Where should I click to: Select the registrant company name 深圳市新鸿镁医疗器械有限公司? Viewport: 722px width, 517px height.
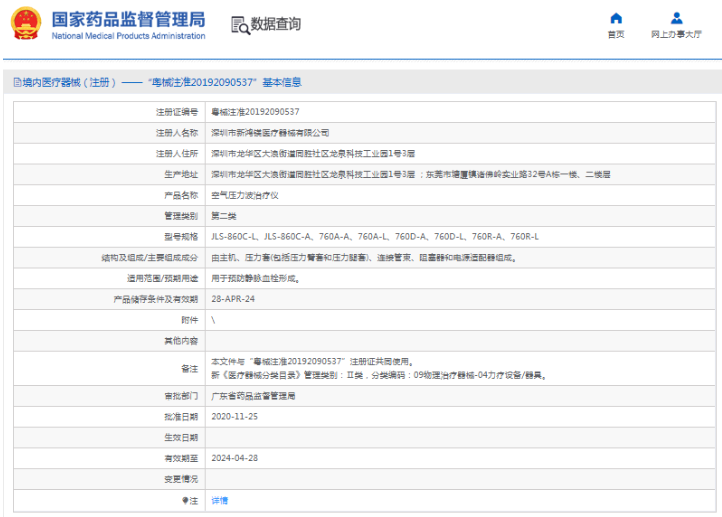tap(270, 133)
